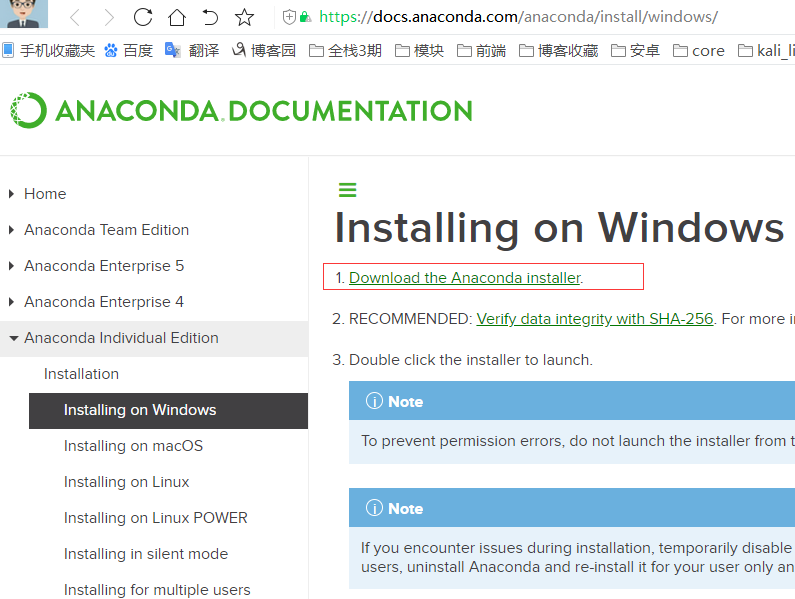Image resolution: width=795 pixels, height=599 pixels.
Task: Click text 'Double click the installer to launch.'
Action: click(471, 360)
